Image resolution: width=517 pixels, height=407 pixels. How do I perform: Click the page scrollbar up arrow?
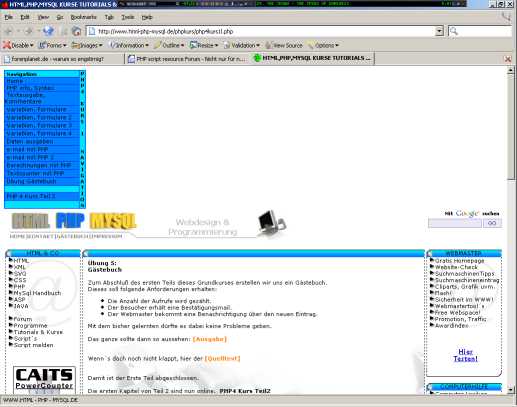click(511, 71)
